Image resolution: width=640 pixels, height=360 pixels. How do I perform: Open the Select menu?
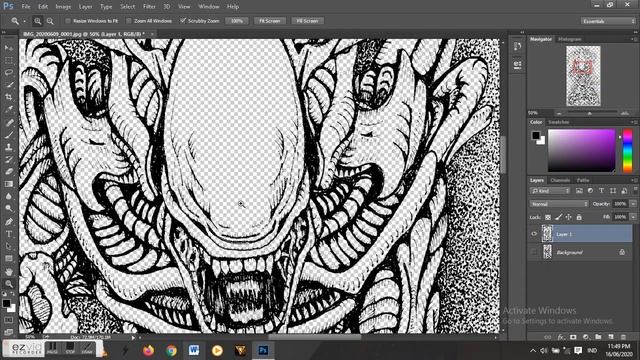127,7
